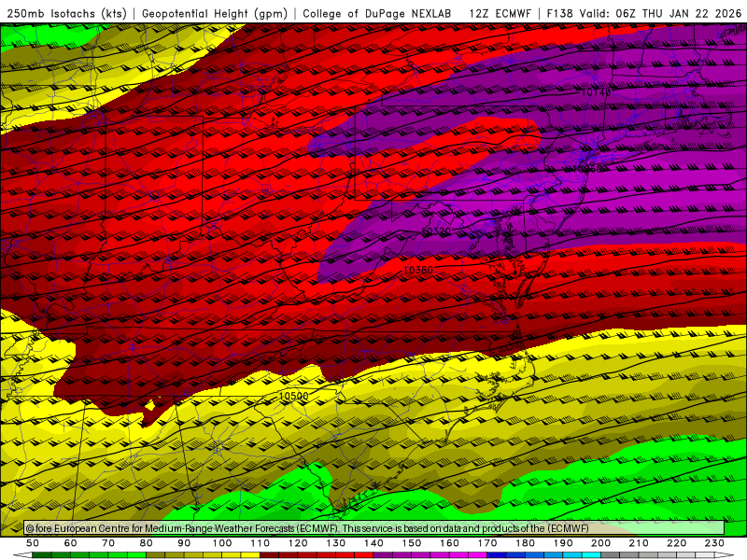747x560 pixels.
Task: Click the 'Geopotential Height (gpm)' title text
Action: coord(215,13)
